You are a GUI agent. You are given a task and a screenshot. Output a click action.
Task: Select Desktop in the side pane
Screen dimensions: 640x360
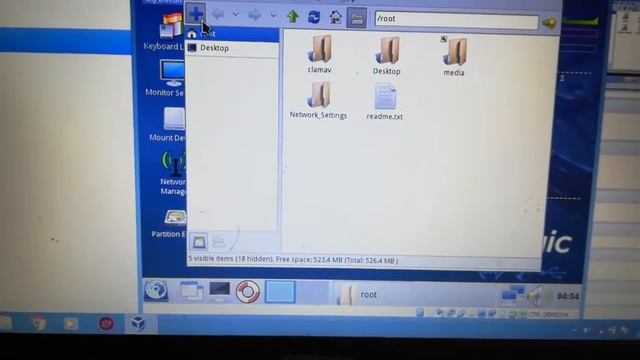[x=233, y=48]
